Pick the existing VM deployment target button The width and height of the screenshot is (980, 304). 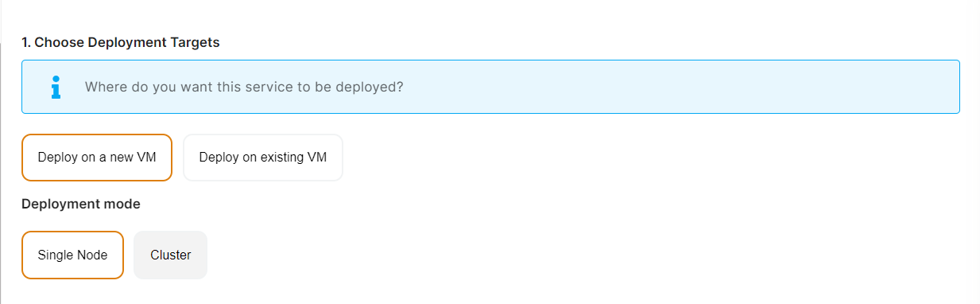[263, 158]
